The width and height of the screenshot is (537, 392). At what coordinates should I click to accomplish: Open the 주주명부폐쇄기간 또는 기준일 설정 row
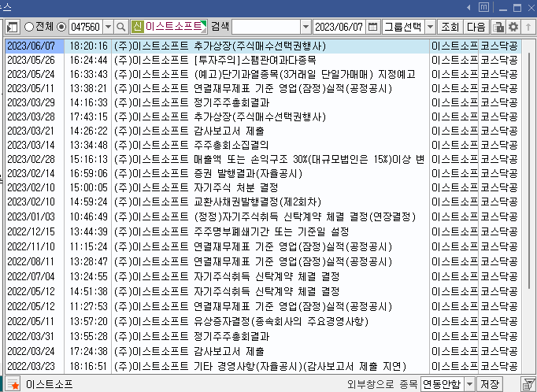[263, 231]
